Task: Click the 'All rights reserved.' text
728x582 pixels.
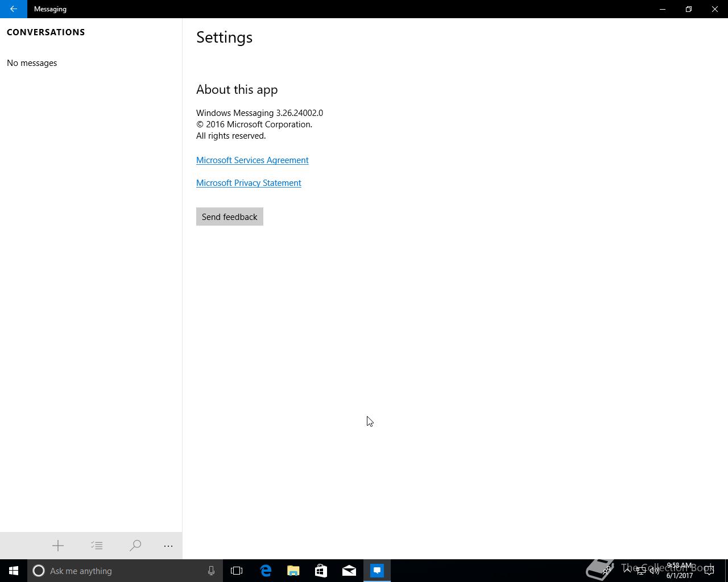Action: [231, 136]
